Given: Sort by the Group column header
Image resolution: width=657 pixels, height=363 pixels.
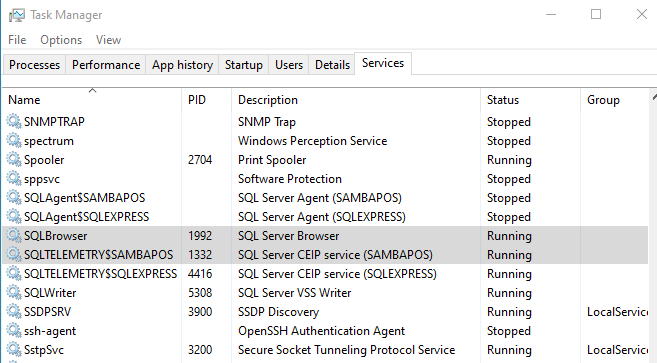Looking at the screenshot, I should [614, 100].
